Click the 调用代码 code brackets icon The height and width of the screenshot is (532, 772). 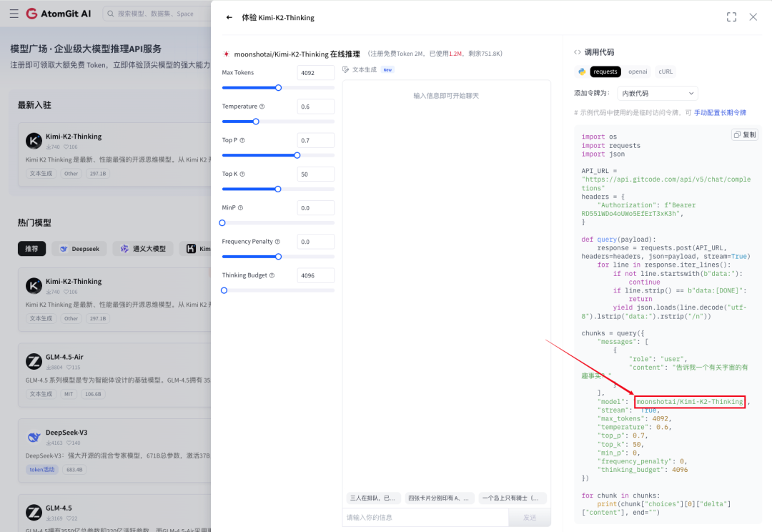[578, 52]
